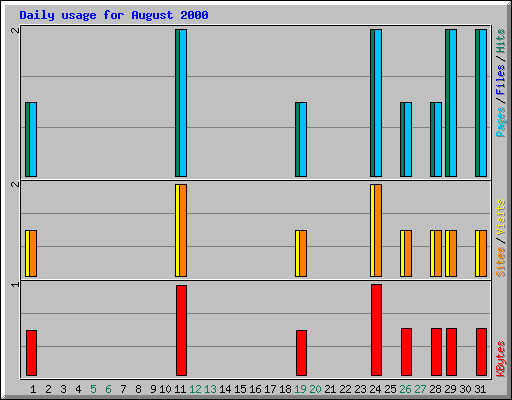Select day label 29 on the x-axis
Screen dimensions: 512x400
(450, 389)
